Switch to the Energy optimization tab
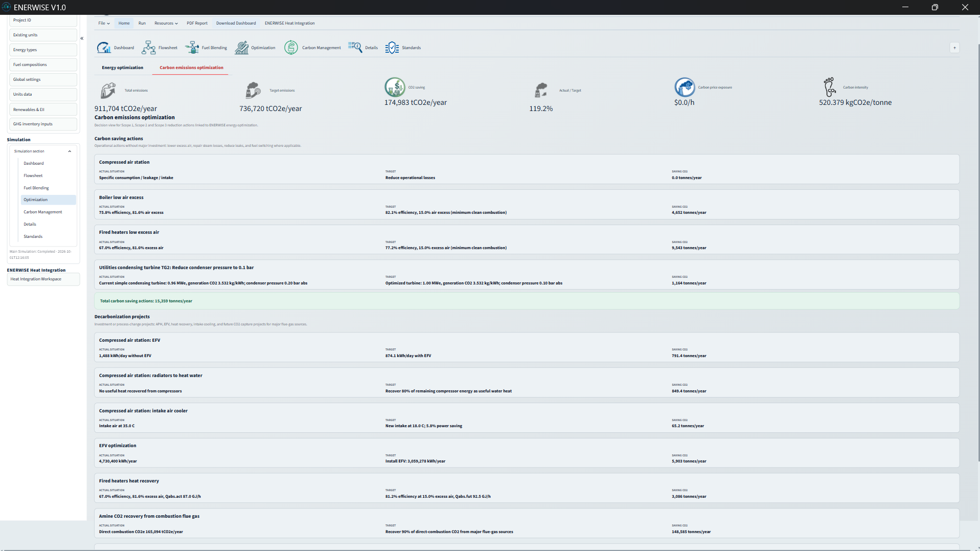 pyautogui.click(x=123, y=68)
